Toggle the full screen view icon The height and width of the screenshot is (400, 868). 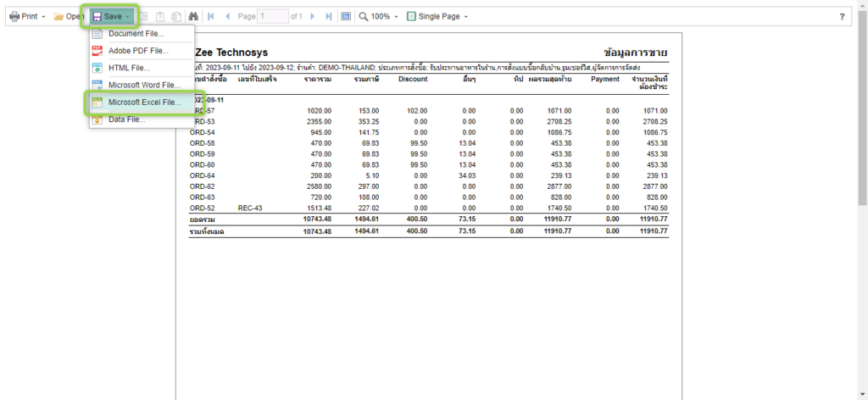point(346,17)
